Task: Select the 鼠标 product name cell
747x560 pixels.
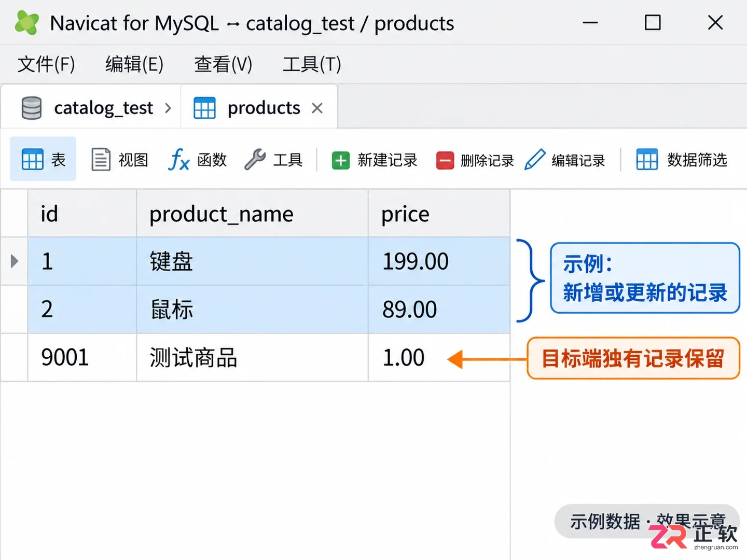Action: 253,310
